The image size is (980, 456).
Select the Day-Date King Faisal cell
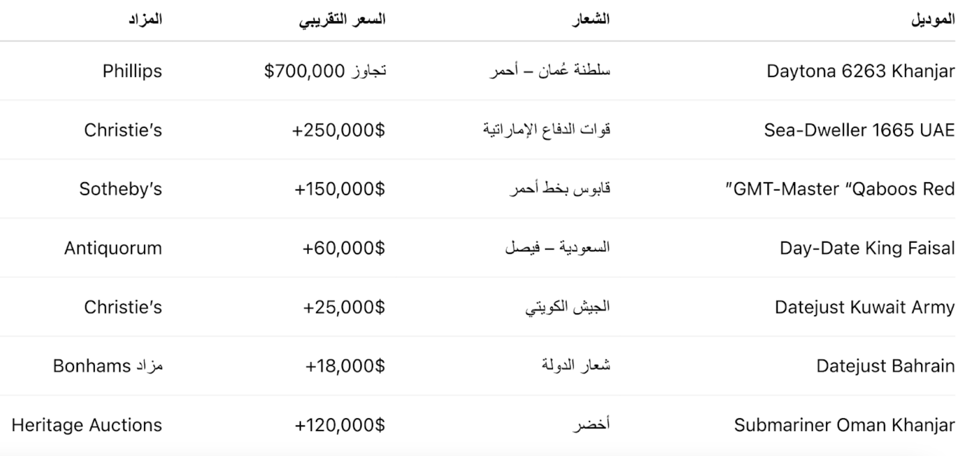pos(867,248)
